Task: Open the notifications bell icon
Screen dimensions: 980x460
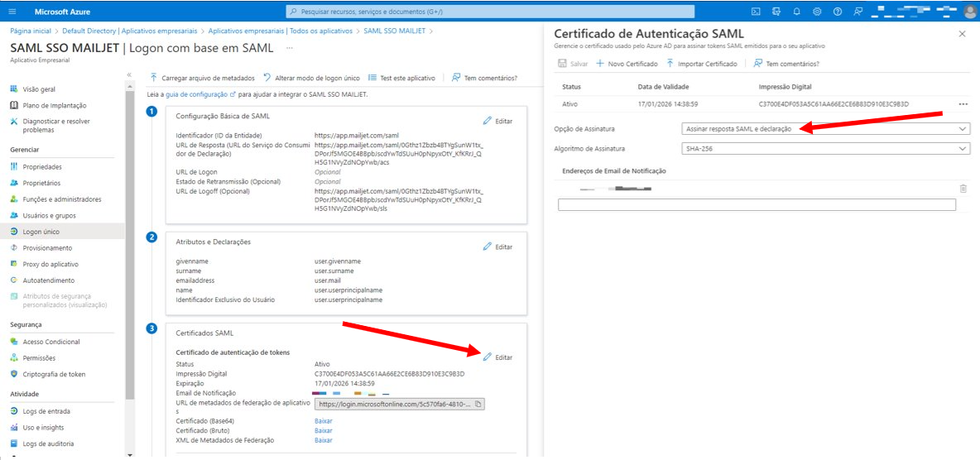Action: point(796,12)
